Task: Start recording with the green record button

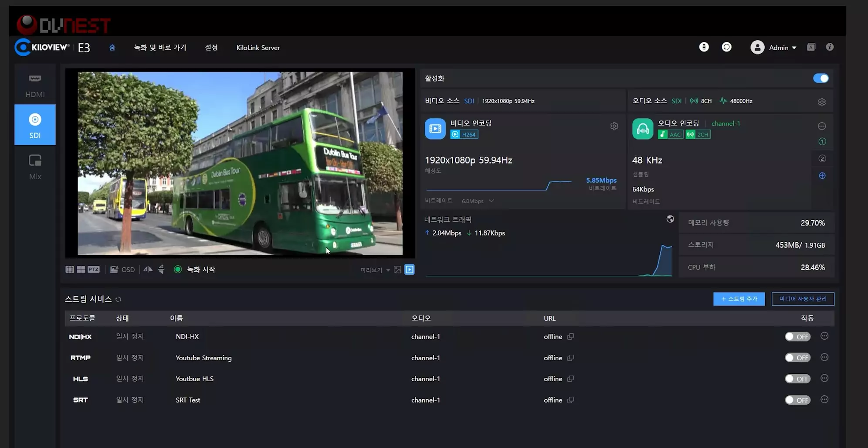Action: pos(178,270)
